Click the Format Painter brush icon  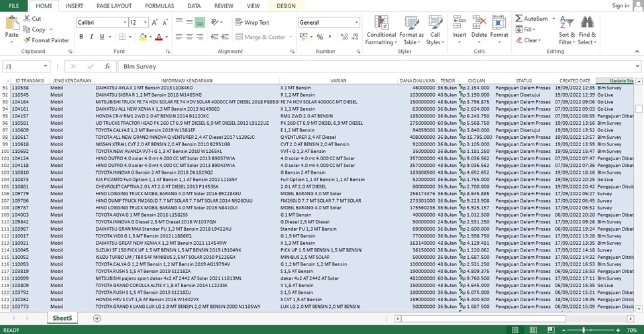[x=28, y=40]
